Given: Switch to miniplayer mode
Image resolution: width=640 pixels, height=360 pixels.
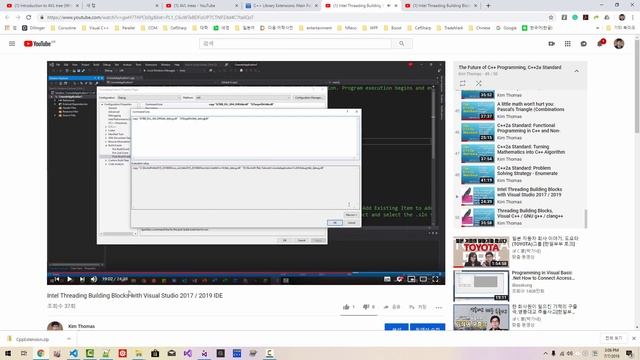Looking at the screenshot, I should tap(411, 279).
